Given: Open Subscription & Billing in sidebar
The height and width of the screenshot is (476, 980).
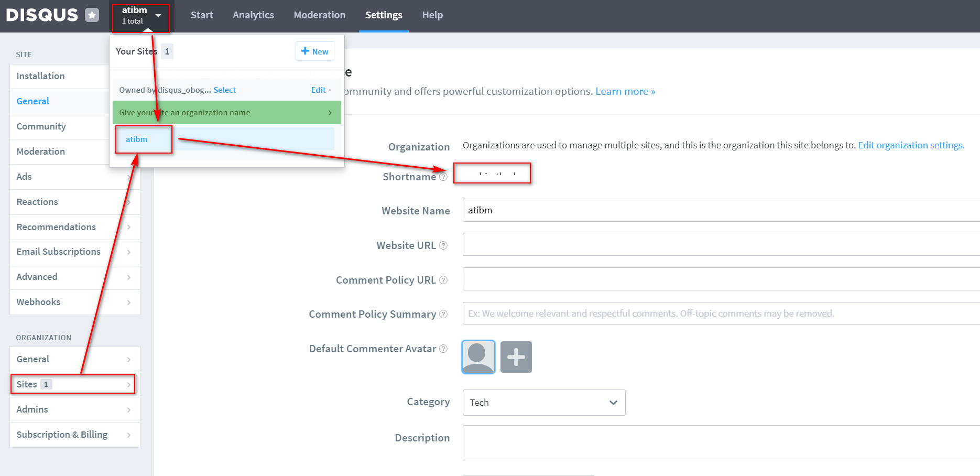Looking at the screenshot, I should [x=75, y=435].
